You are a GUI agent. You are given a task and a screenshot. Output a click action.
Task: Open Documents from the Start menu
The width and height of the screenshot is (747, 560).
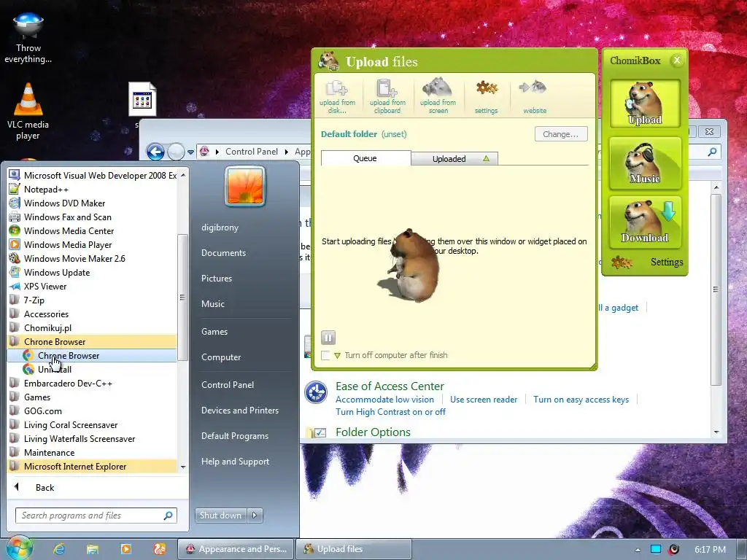point(223,253)
